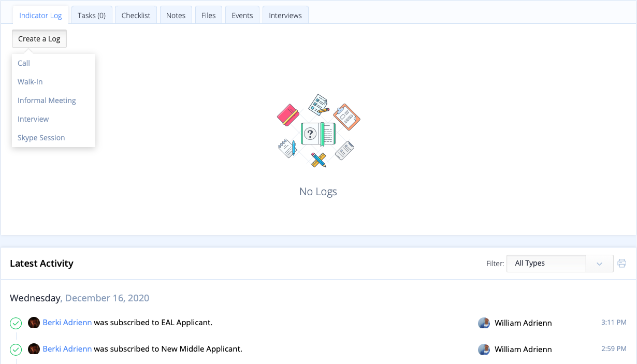Open the Interviews tab
637x364 pixels.
coord(285,15)
